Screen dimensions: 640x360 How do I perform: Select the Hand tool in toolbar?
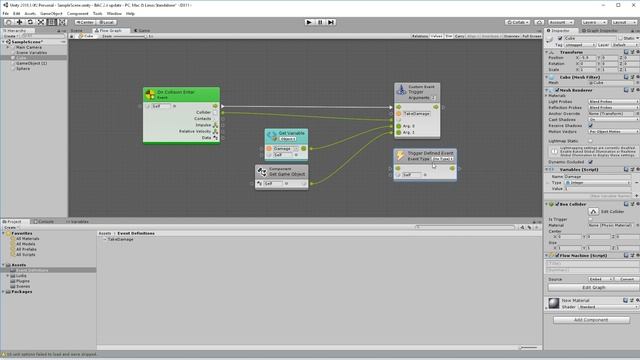click(x=9, y=22)
